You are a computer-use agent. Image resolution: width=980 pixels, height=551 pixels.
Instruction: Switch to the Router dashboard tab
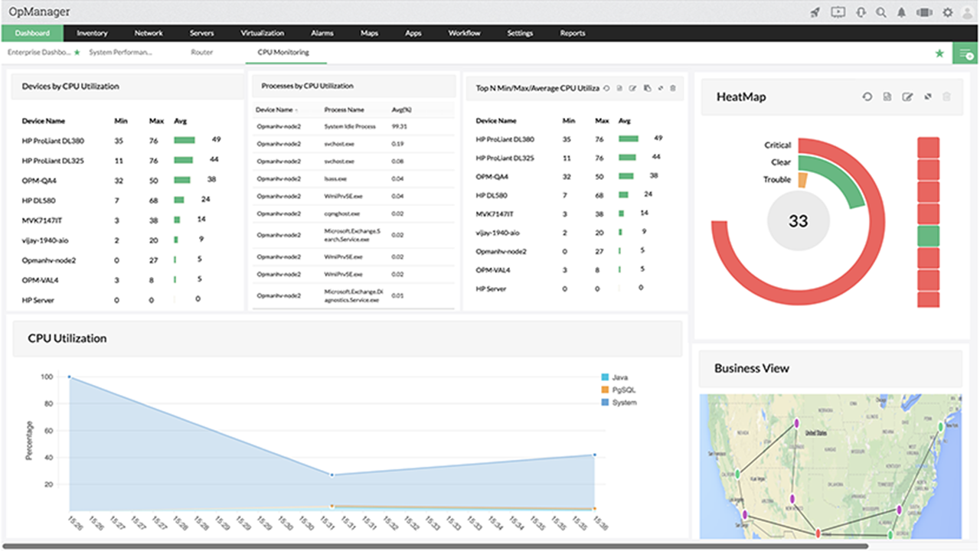[x=201, y=53]
